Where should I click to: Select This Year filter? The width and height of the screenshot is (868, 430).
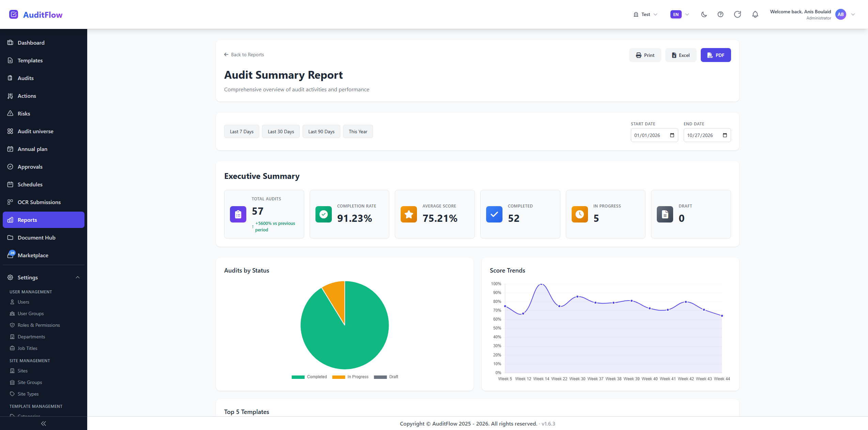[358, 132]
